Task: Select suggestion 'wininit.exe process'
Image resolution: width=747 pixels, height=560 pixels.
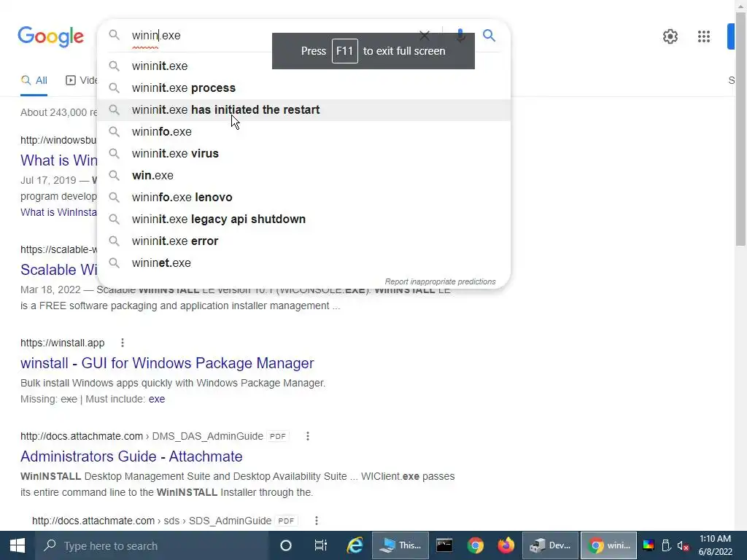Action: (x=303, y=87)
